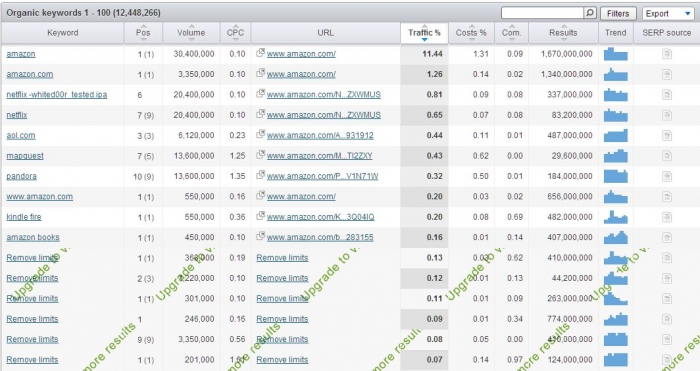Open SERP source icon for amazon books row
This screenshot has width=700, height=371.
point(667,238)
